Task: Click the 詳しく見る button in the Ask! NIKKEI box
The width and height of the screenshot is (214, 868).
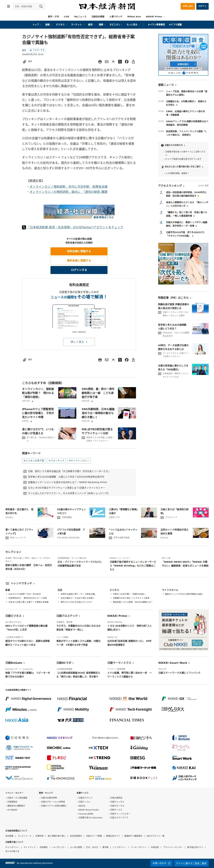Action: (79, 342)
